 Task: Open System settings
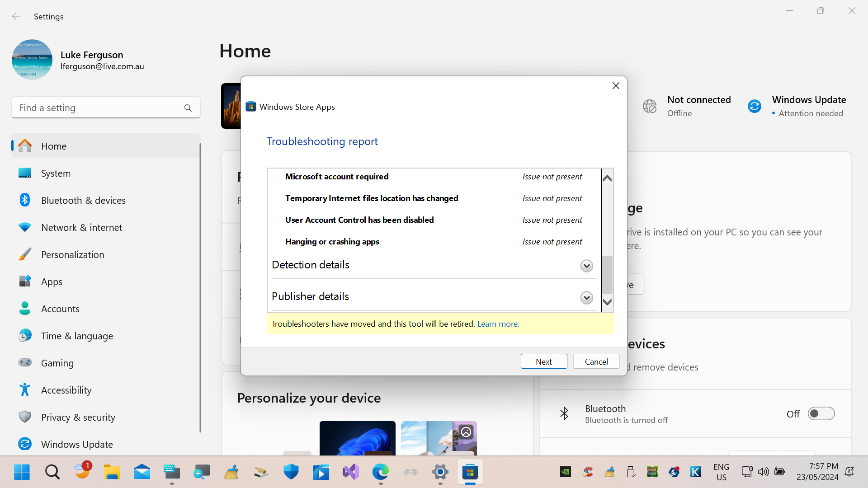(106, 173)
